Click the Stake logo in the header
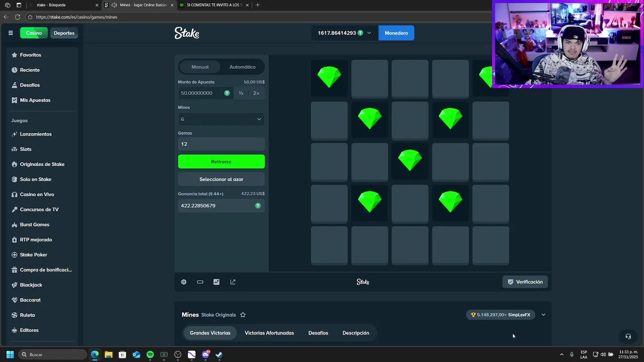644x362 pixels. [187, 33]
